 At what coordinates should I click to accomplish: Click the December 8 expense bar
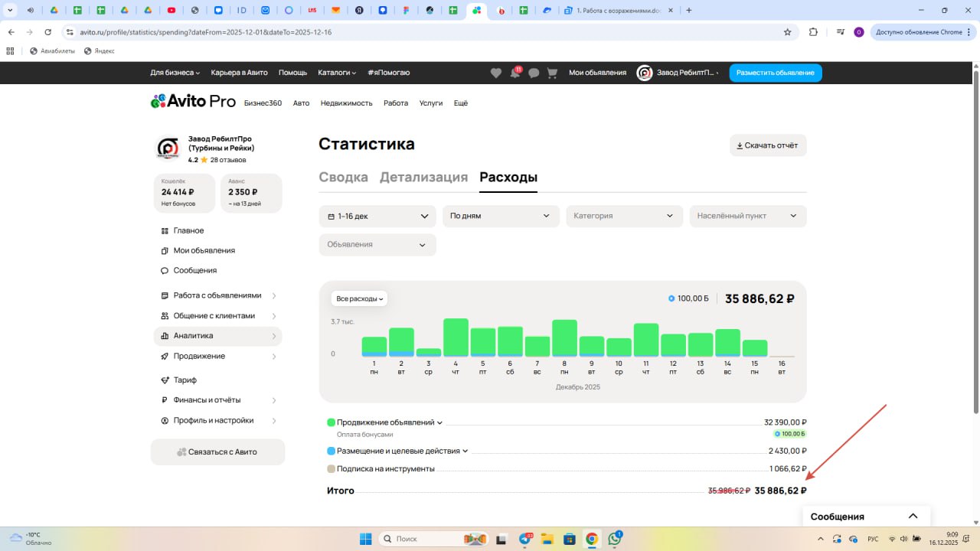coord(564,338)
